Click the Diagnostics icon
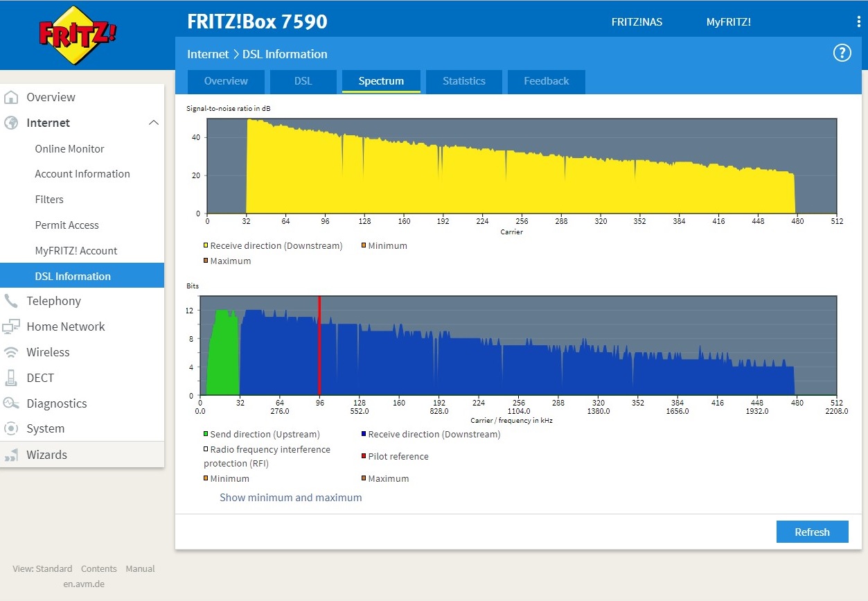Image resolution: width=868 pixels, height=601 pixels. [11, 403]
